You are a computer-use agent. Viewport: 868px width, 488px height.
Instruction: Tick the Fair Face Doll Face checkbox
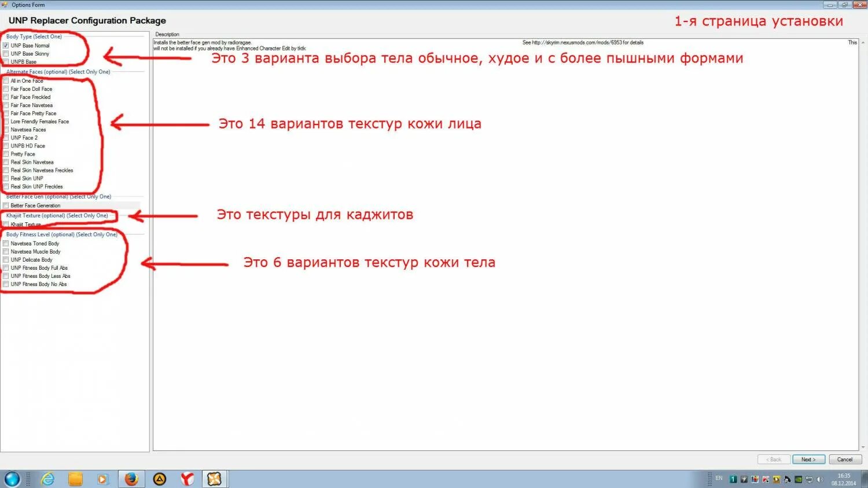tap(6, 89)
